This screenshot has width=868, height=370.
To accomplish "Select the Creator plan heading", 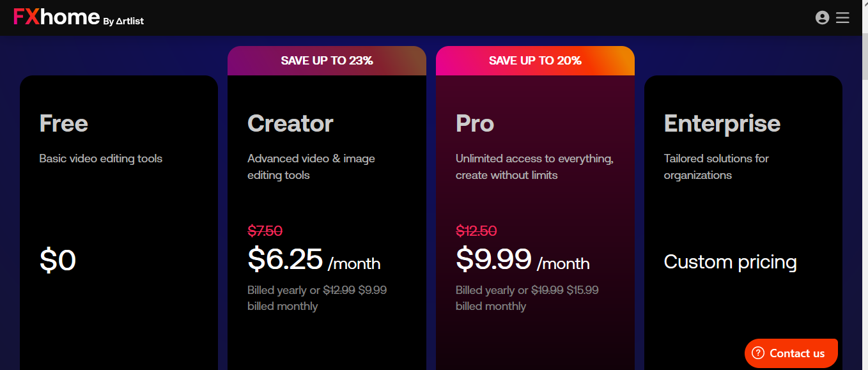I will [x=290, y=123].
